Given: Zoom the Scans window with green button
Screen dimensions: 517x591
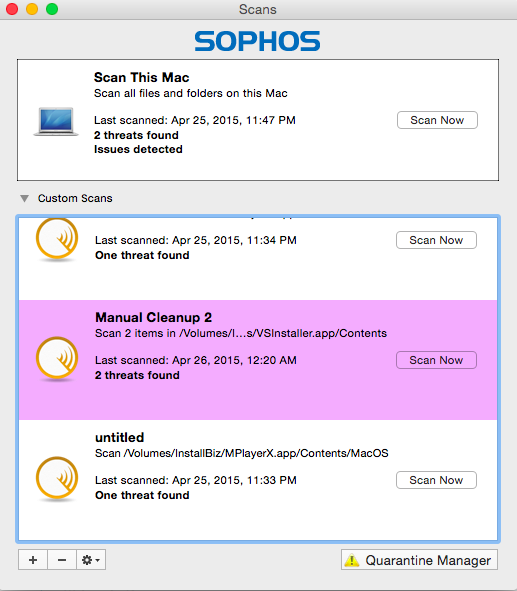Looking at the screenshot, I should tap(52, 9).
